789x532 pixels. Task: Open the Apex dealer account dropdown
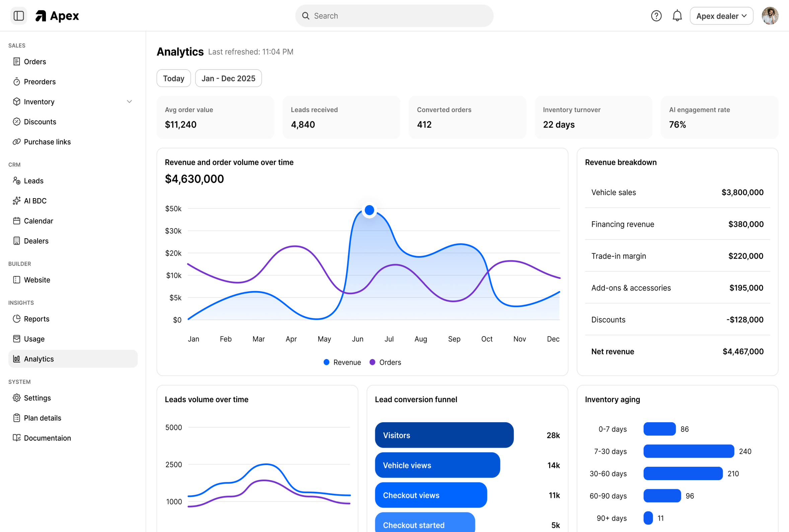point(721,16)
